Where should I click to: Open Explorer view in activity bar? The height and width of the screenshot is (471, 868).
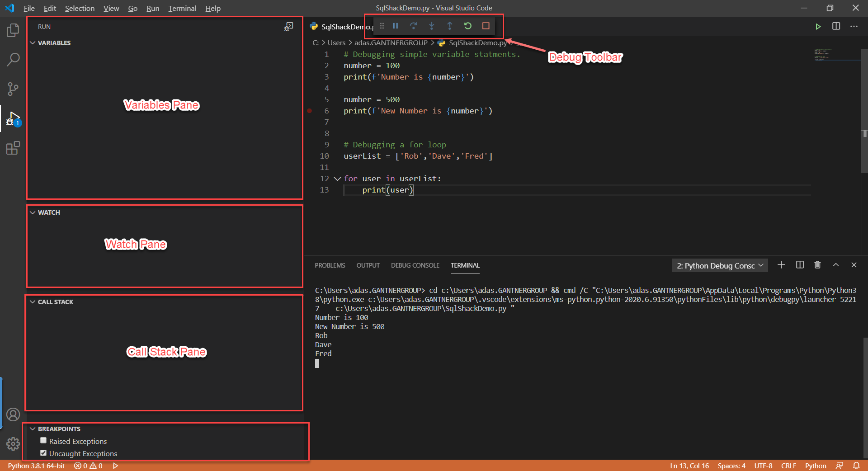click(x=13, y=30)
